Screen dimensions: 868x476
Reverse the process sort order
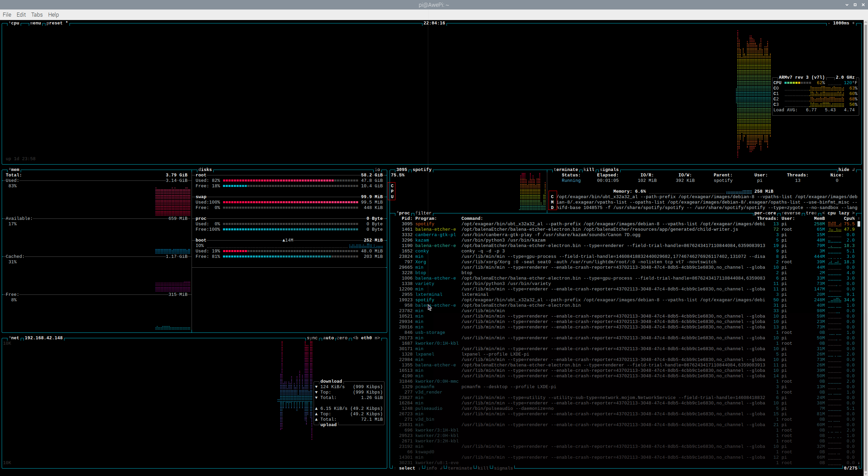(x=791, y=213)
